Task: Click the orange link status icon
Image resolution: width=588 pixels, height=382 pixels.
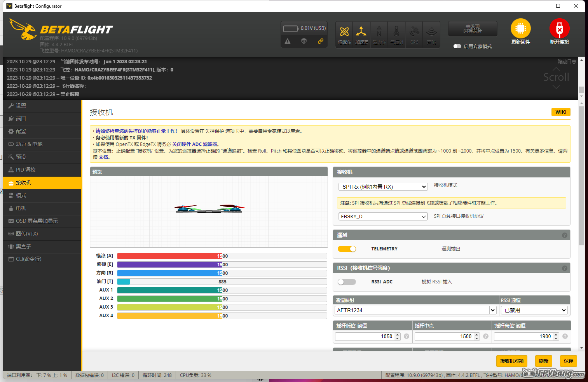Action: [321, 41]
